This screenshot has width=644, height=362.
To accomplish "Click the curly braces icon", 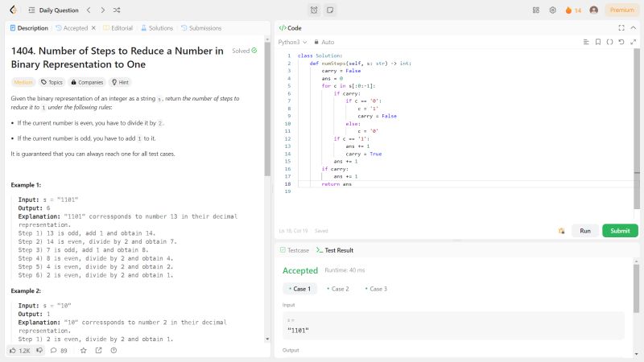I will pos(609,42).
